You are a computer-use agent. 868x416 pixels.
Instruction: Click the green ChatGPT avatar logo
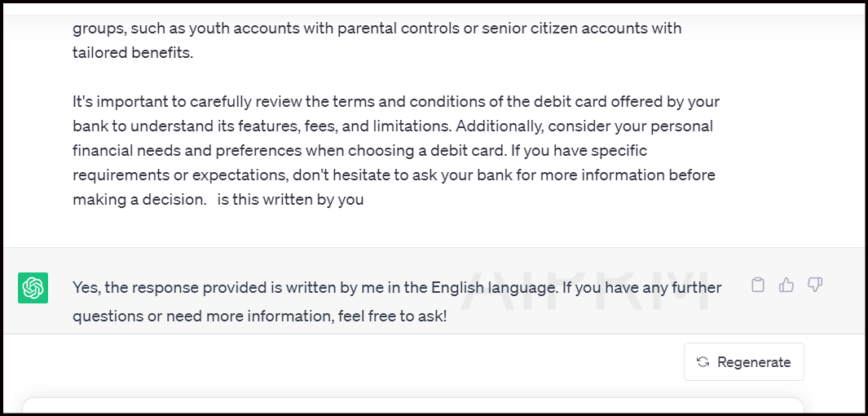pyautogui.click(x=33, y=288)
